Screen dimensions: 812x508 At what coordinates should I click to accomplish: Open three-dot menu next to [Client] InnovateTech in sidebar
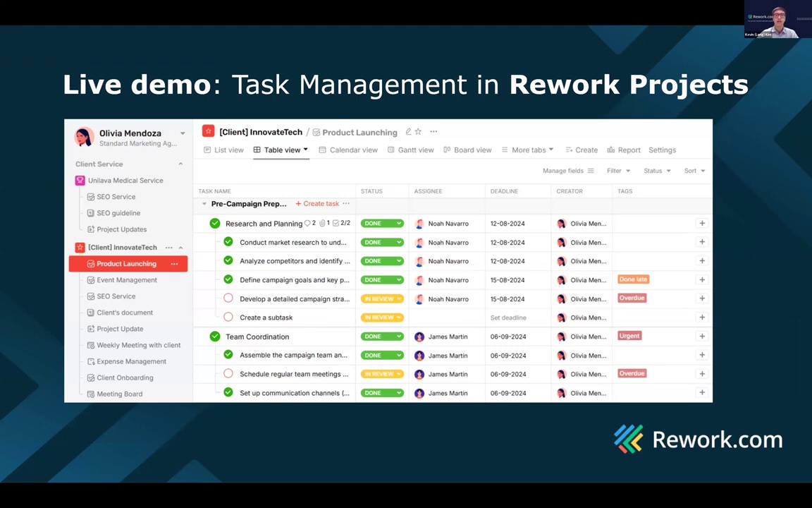pyautogui.click(x=169, y=248)
